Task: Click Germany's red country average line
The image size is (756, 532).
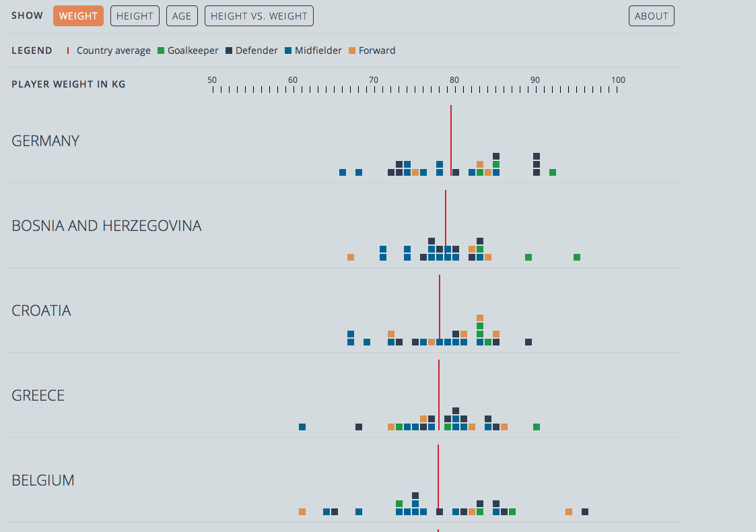Action: point(451,135)
